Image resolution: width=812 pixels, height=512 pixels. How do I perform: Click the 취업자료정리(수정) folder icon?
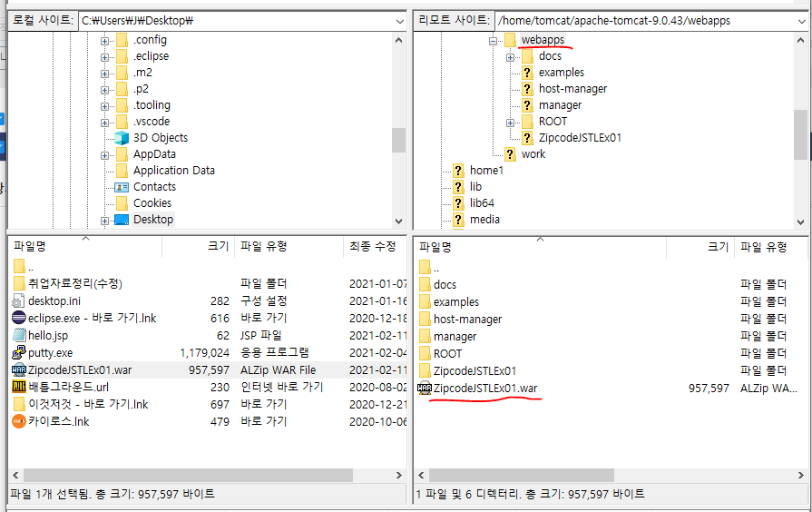[19, 283]
